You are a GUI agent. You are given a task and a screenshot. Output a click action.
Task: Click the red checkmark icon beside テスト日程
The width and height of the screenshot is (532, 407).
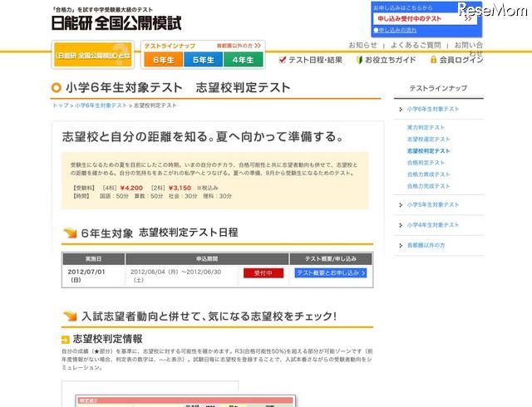[283, 60]
